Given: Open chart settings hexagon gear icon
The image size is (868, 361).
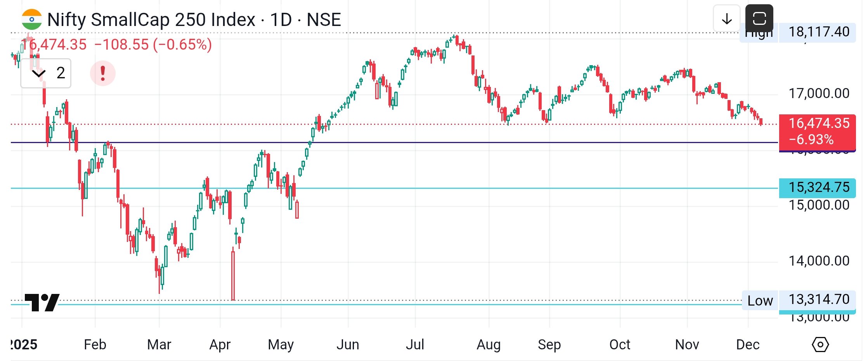Looking at the screenshot, I should pyautogui.click(x=820, y=344).
